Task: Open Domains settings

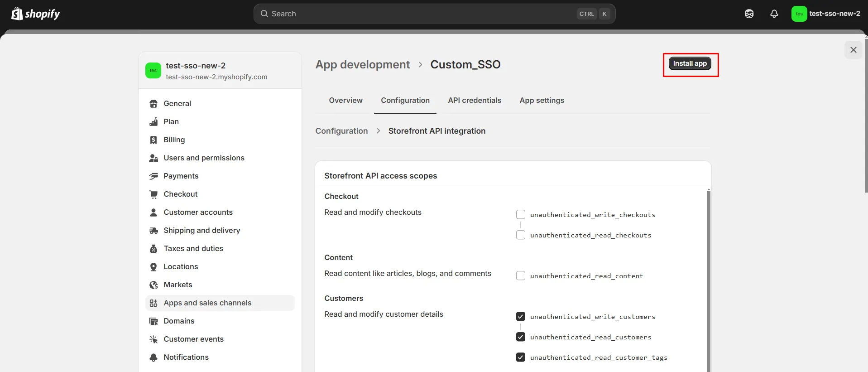Action: click(x=220, y=321)
